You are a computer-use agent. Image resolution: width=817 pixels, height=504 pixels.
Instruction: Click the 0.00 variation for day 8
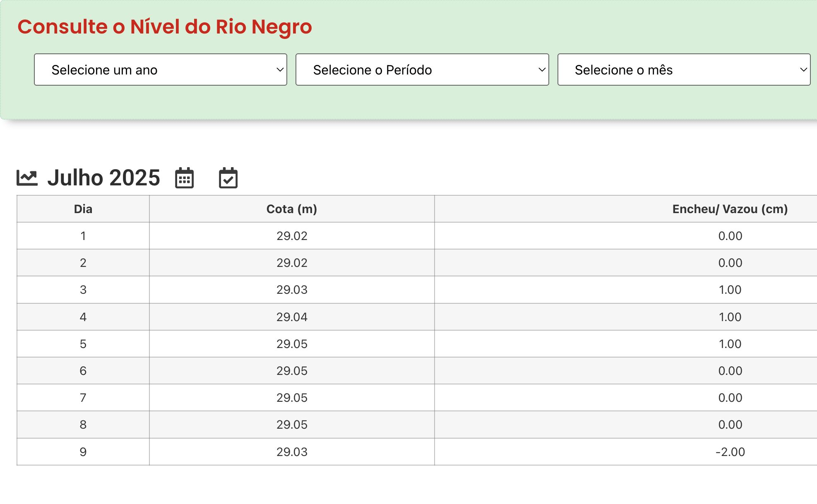pyautogui.click(x=730, y=425)
